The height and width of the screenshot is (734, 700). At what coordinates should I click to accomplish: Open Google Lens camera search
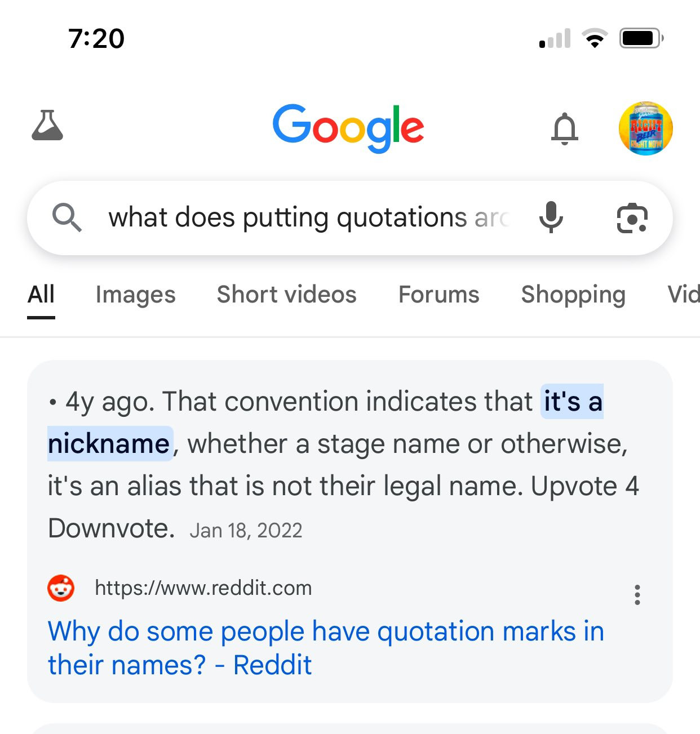coord(632,218)
